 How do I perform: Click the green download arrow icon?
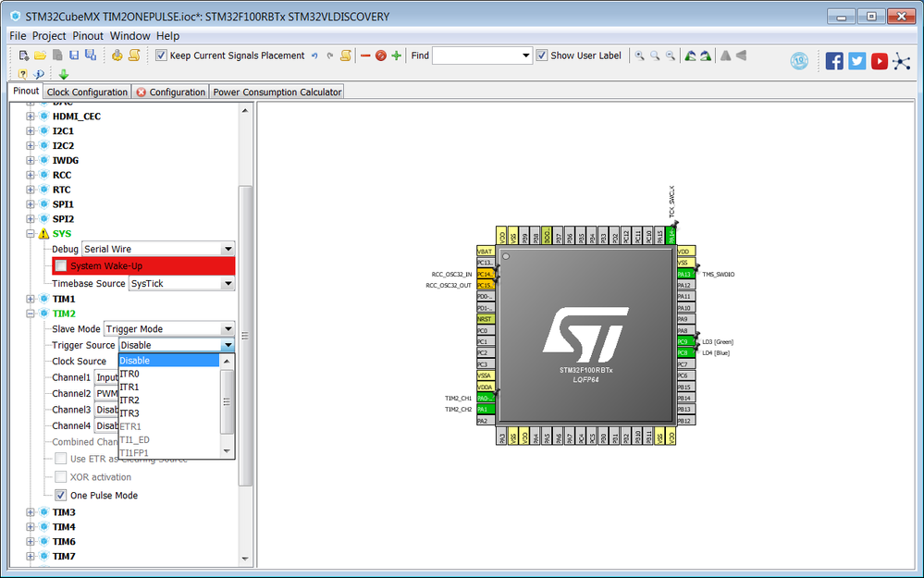[64, 74]
